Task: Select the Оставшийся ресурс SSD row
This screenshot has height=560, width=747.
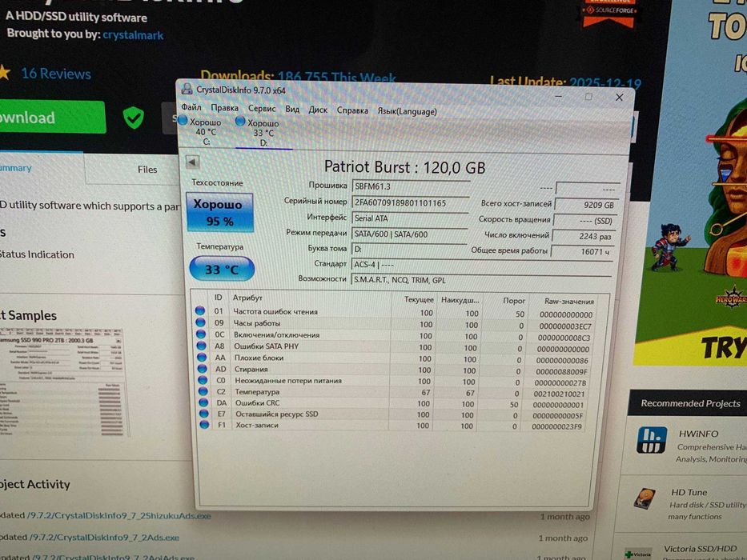Action: (395, 414)
